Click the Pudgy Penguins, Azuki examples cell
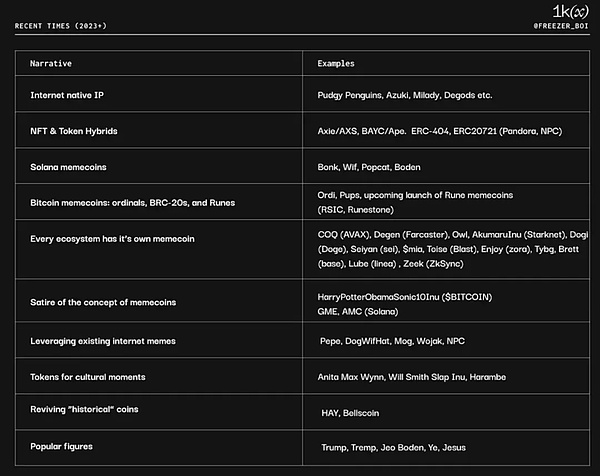Screen dimensions: 600x476 coord(400,95)
